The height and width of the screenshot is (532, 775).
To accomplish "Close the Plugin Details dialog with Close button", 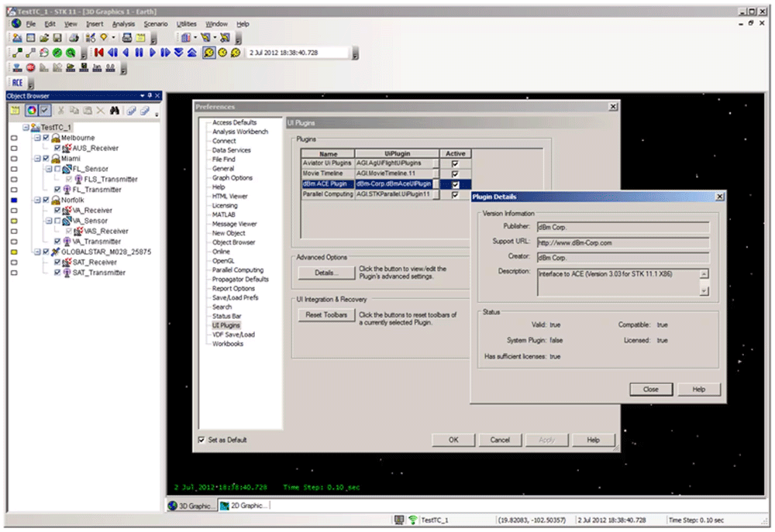I will pos(650,389).
